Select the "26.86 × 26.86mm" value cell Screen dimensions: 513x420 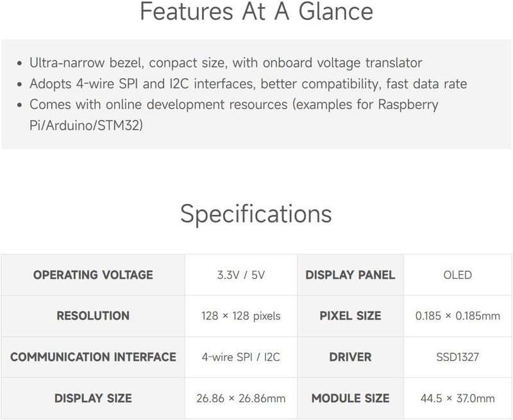pos(241,398)
